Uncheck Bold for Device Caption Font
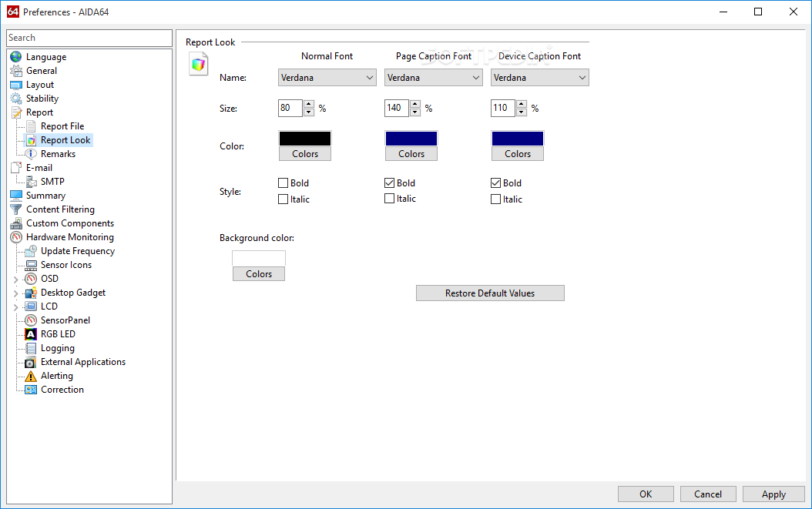 495,183
